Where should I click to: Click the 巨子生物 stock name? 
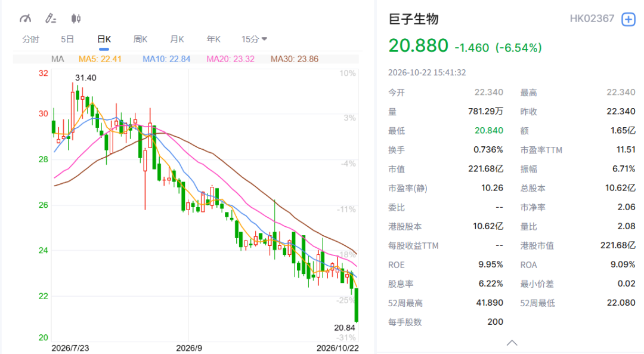click(x=414, y=19)
